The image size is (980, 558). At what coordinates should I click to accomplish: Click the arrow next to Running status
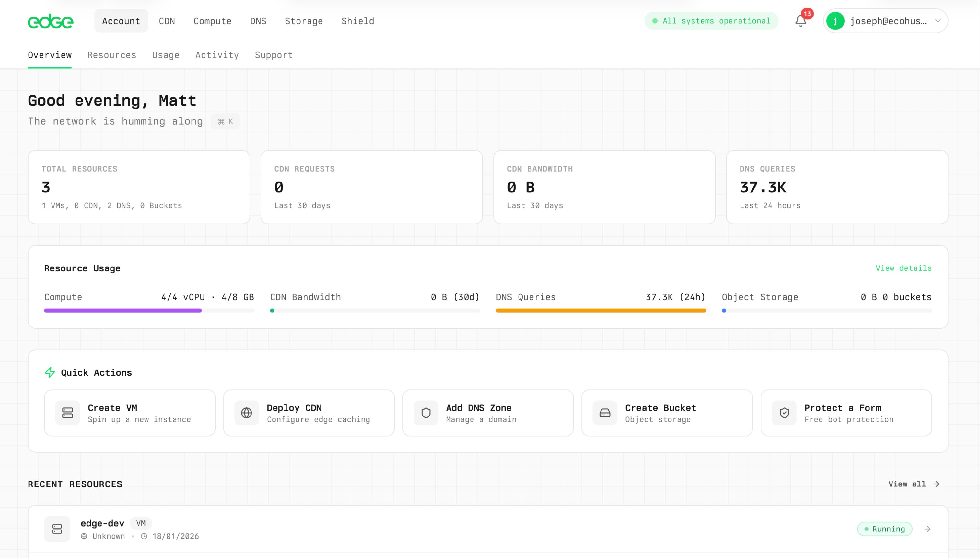(x=927, y=529)
